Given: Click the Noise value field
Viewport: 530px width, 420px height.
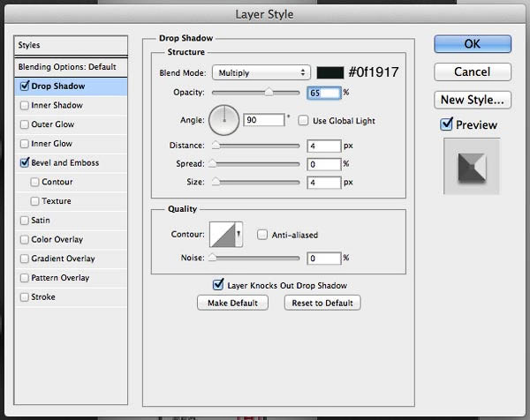Looking at the screenshot, I should pyautogui.click(x=324, y=259).
